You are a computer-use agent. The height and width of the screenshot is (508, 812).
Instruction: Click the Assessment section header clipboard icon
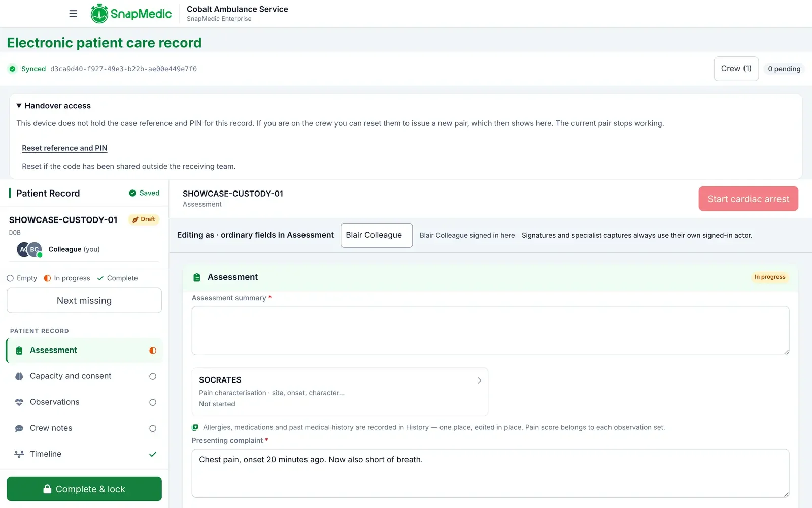[197, 277]
